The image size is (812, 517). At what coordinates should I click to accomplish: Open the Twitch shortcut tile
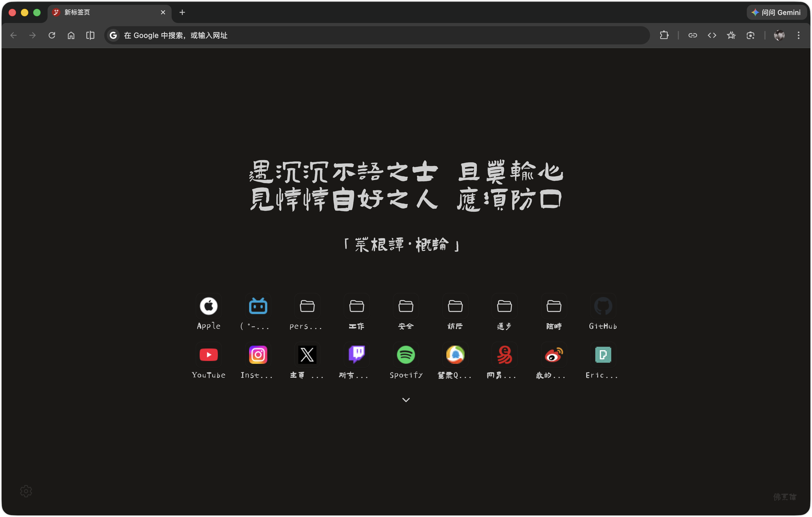[x=357, y=355]
